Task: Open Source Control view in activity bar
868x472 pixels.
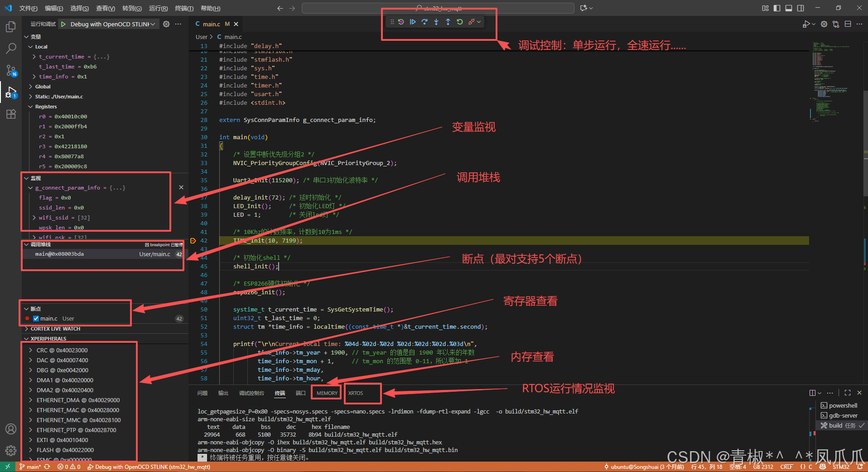Action: [x=10, y=70]
